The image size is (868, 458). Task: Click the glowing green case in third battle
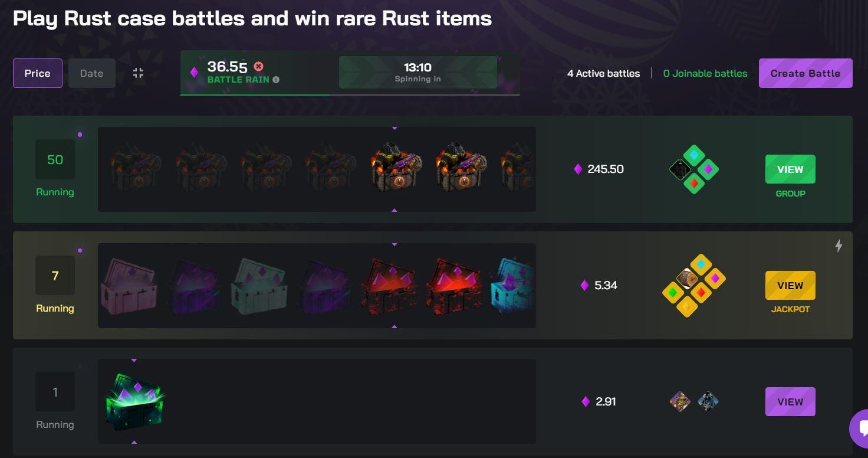click(134, 402)
